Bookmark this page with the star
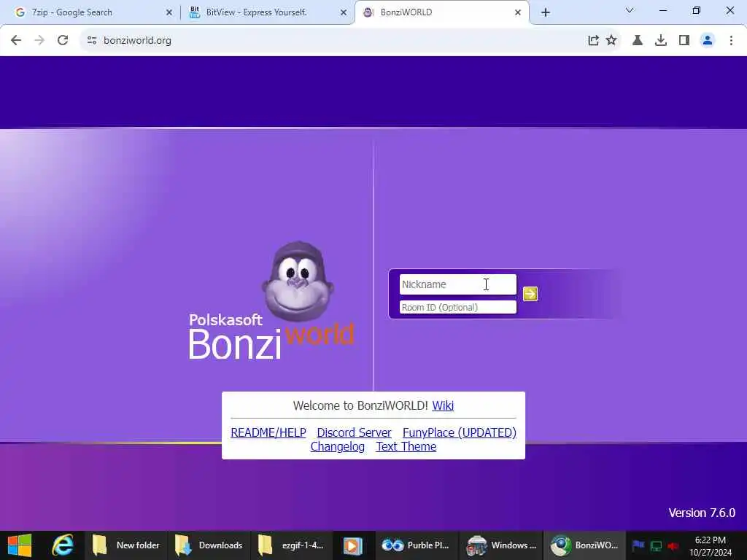 611,41
